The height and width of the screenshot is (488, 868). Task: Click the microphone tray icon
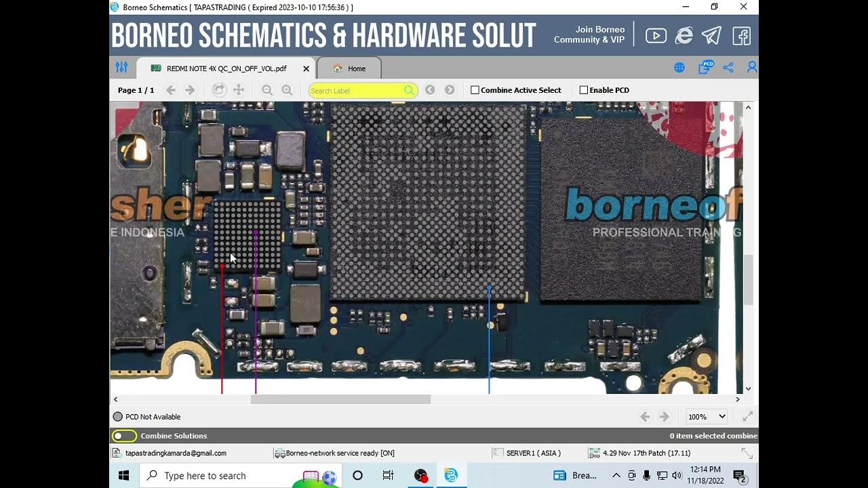coord(646,476)
